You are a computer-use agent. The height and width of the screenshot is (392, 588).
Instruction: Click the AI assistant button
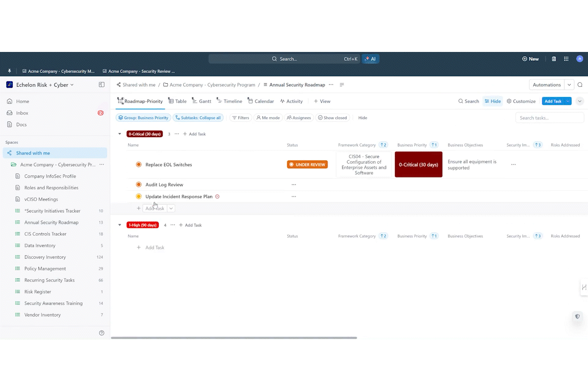pyautogui.click(x=370, y=59)
